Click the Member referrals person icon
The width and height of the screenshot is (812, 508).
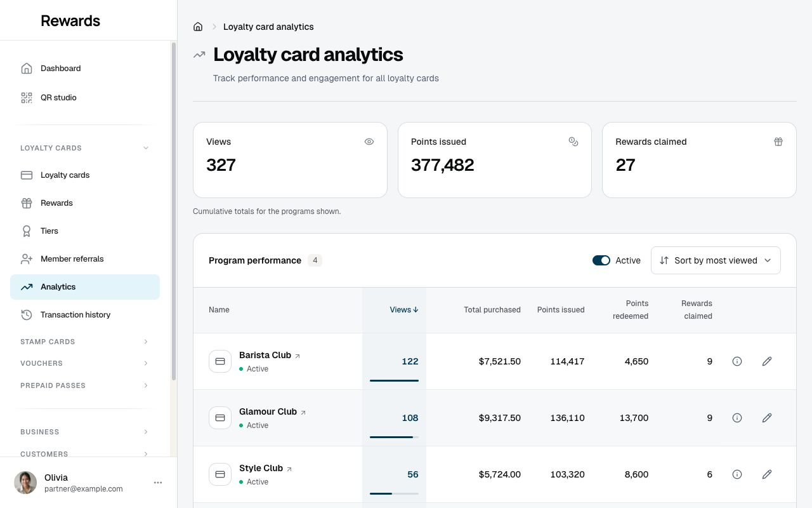(x=27, y=259)
